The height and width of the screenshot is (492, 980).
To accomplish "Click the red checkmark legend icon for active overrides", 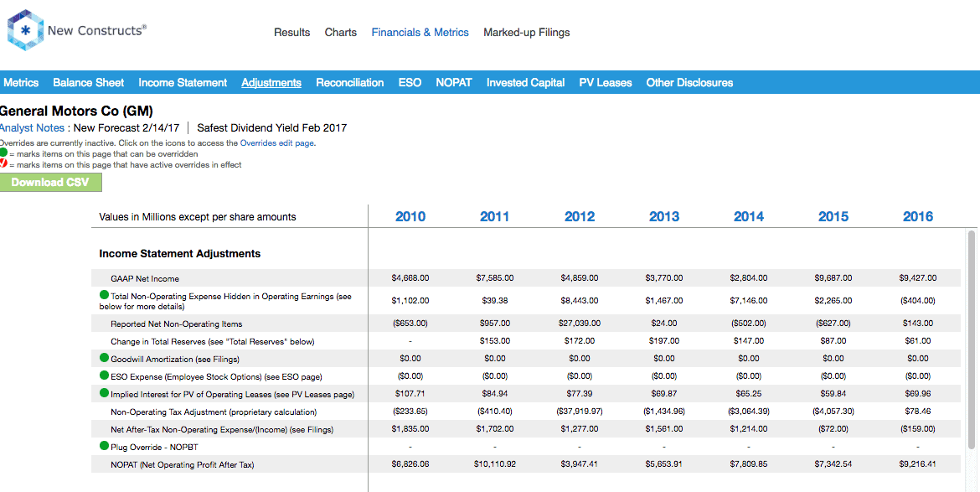I will pyautogui.click(x=3, y=163).
